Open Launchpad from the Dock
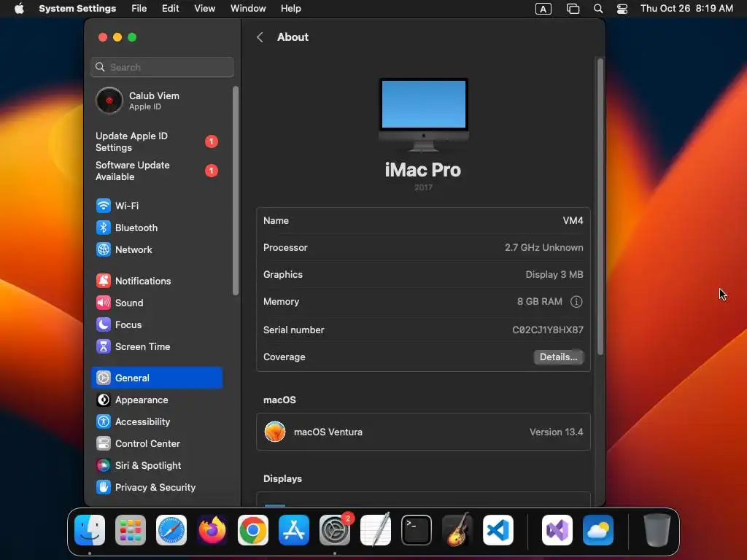This screenshot has width=747, height=560. (131, 530)
